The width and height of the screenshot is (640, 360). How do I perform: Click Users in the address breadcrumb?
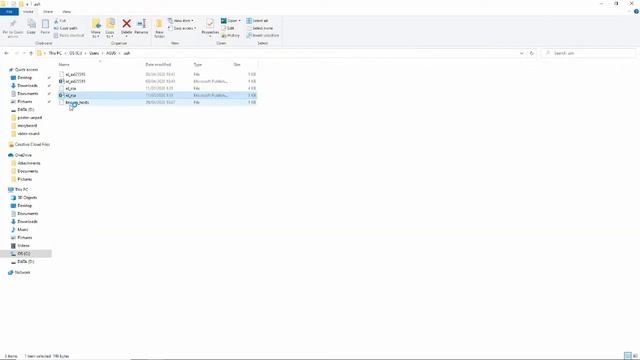click(x=94, y=53)
